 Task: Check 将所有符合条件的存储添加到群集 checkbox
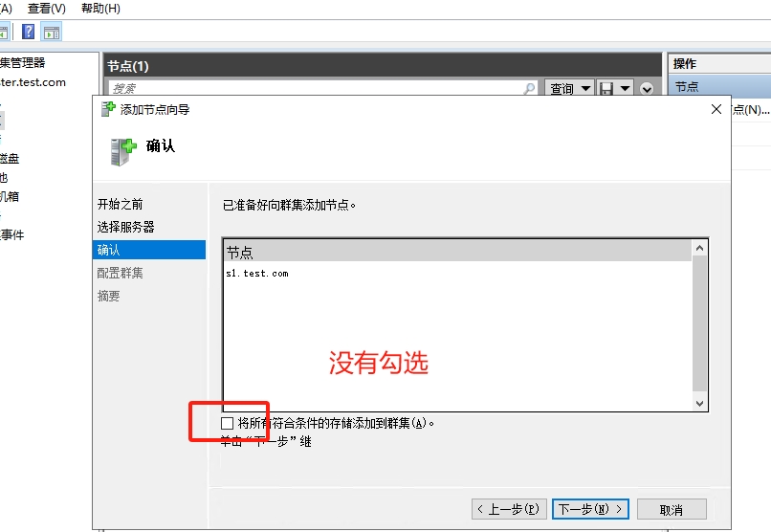click(227, 423)
